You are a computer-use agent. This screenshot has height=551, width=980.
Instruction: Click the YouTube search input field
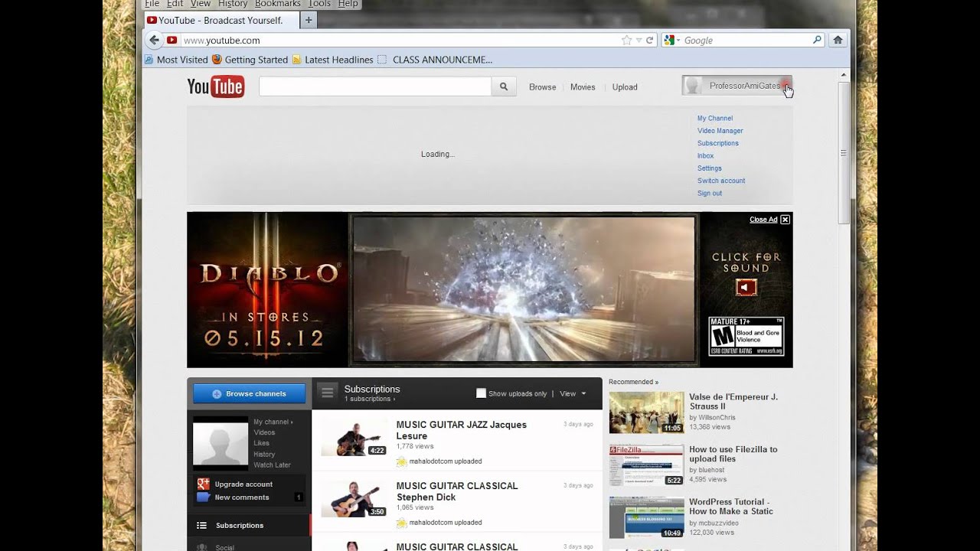pos(375,86)
